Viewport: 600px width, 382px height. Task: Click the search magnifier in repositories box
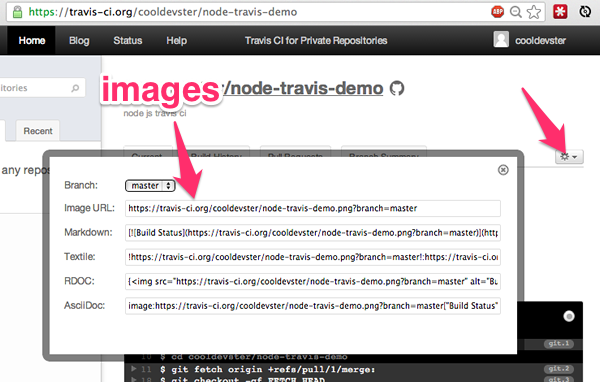(x=75, y=88)
